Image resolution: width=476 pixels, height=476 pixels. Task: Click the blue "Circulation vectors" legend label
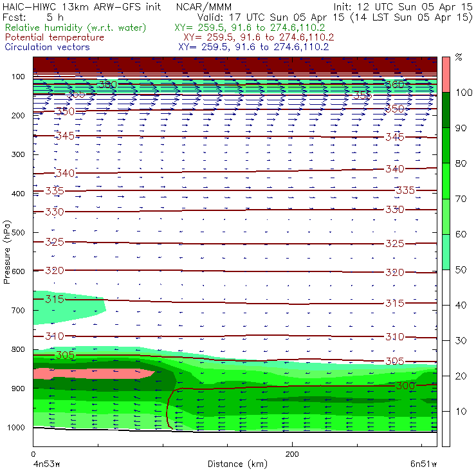pyautogui.click(x=48, y=47)
